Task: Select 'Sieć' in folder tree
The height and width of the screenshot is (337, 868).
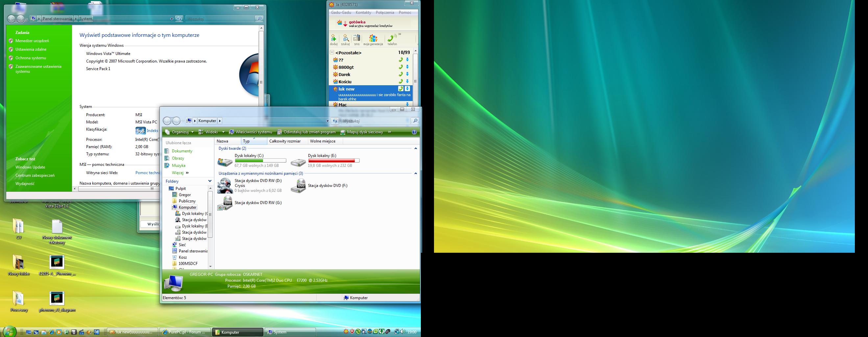Action: [182, 245]
